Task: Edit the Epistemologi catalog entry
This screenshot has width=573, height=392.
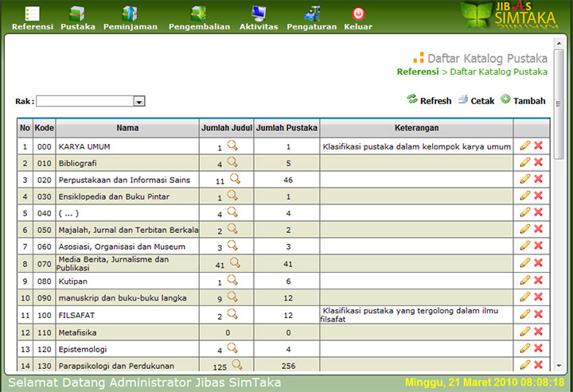Action: point(525,348)
